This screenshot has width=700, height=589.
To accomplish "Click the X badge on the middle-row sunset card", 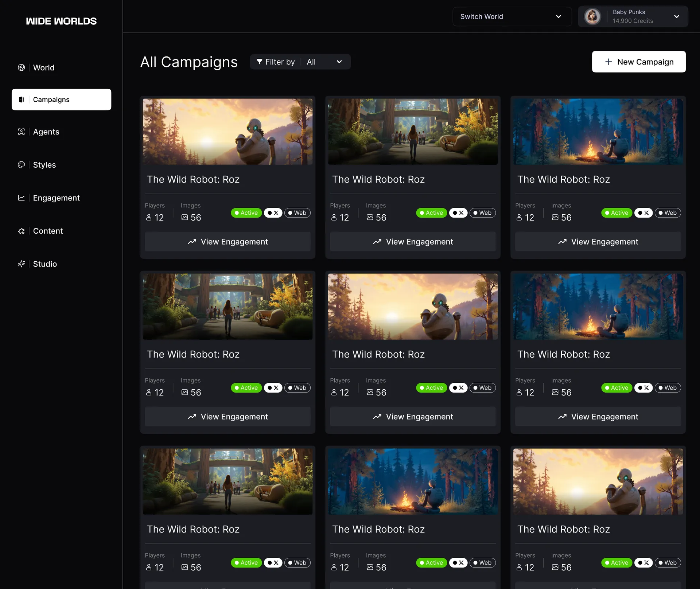I will pos(458,388).
